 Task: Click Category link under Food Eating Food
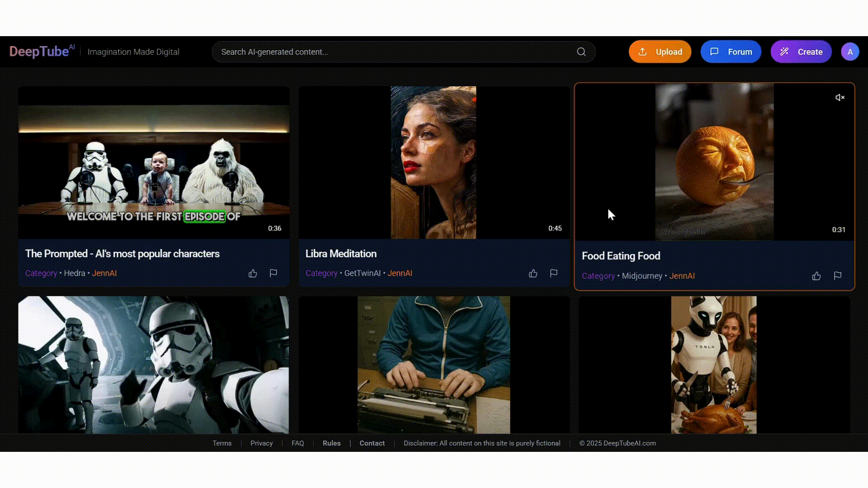coord(598,276)
